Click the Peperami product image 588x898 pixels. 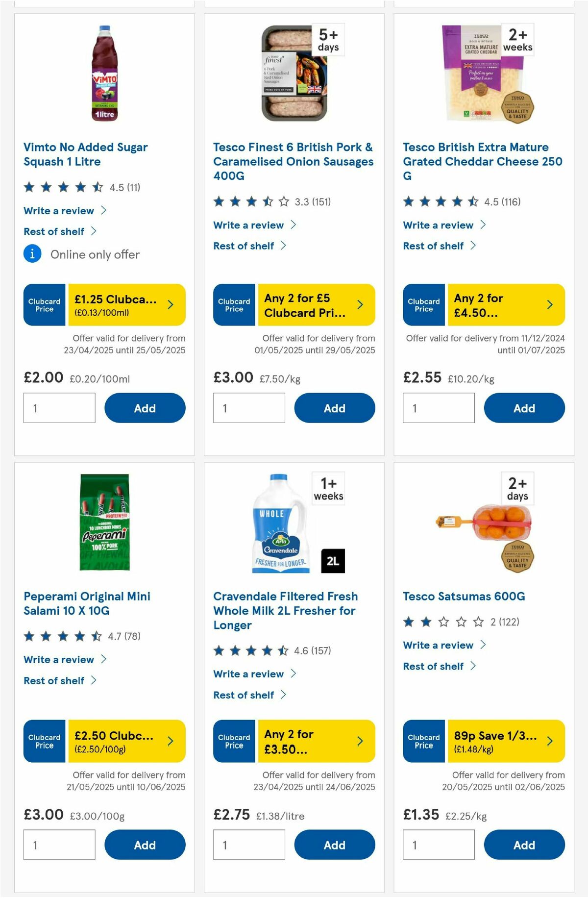(104, 522)
